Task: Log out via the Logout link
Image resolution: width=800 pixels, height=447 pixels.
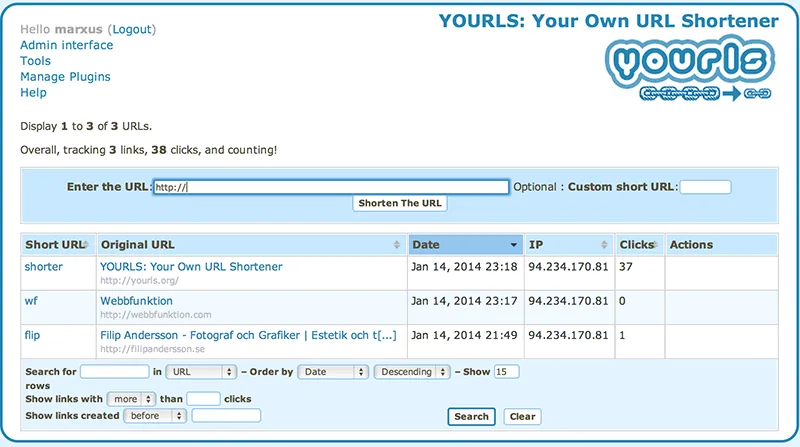Action: 132,30
